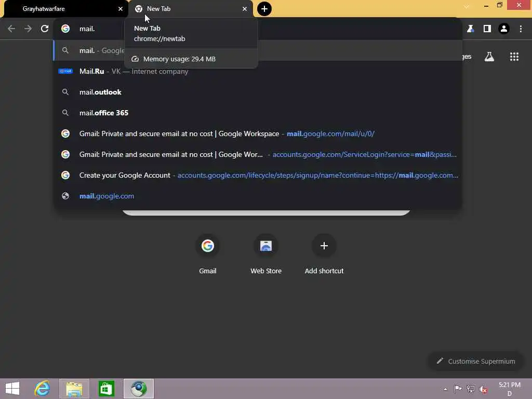Screen dimensions: 532x399
Task: Show hidden system tray icons
Action: 445,389
